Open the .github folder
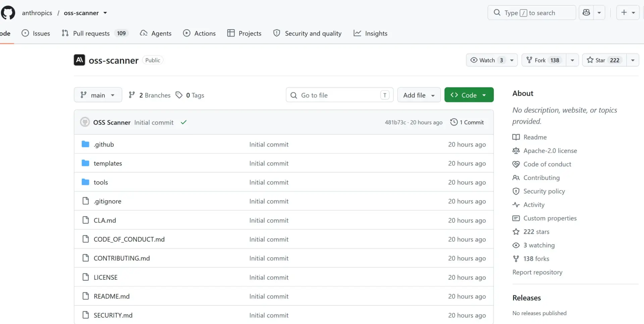644x324 pixels. tap(104, 144)
